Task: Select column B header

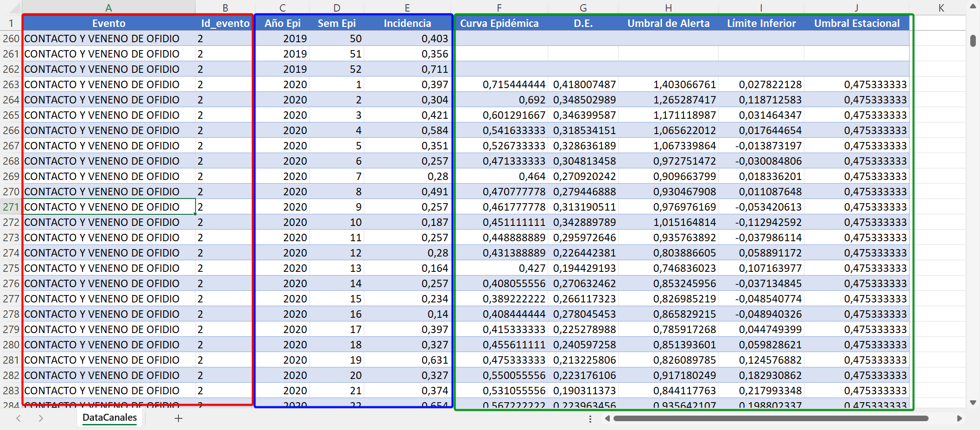Action: [225, 7]
